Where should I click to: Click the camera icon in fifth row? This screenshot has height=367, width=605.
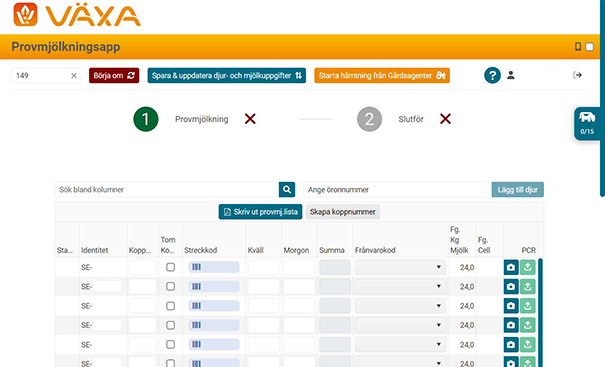(x=511, y=344)
